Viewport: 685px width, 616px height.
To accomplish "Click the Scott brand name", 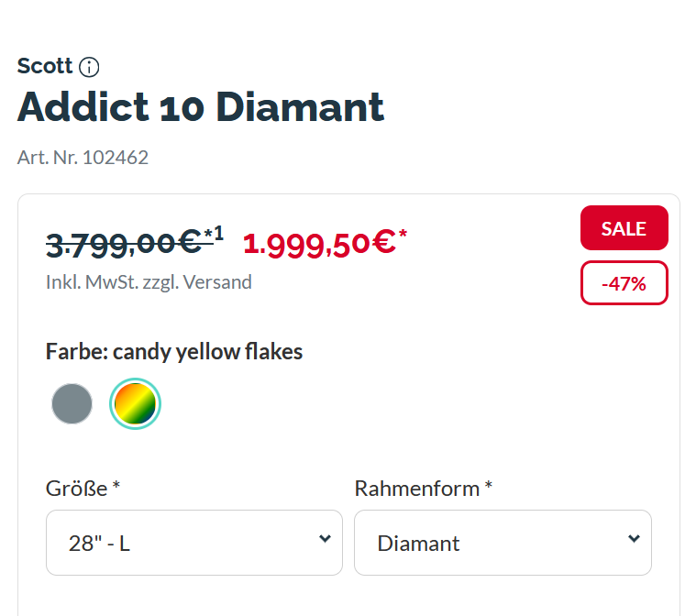I will pos(45,66).
